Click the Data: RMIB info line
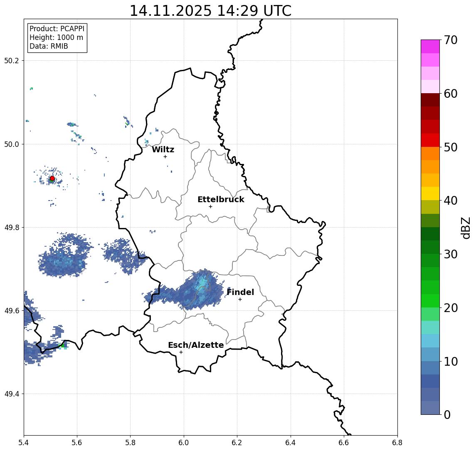476x451 pixels. tap(49, 46)
